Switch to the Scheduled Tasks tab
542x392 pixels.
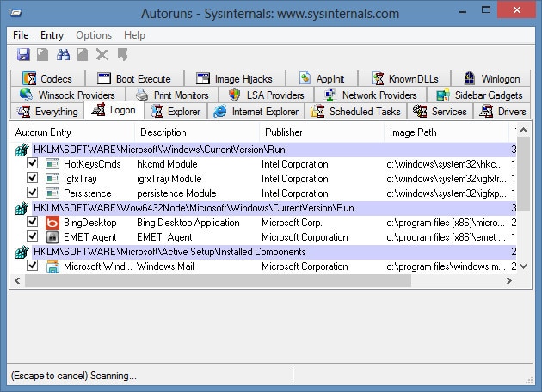point(355,111)
